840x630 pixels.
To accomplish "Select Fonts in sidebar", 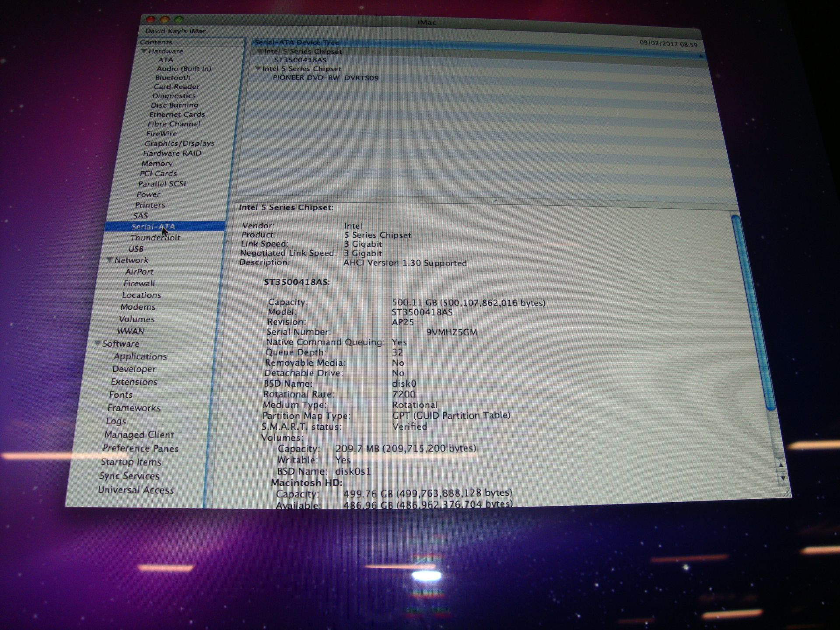I will click(x=120, y=395).
